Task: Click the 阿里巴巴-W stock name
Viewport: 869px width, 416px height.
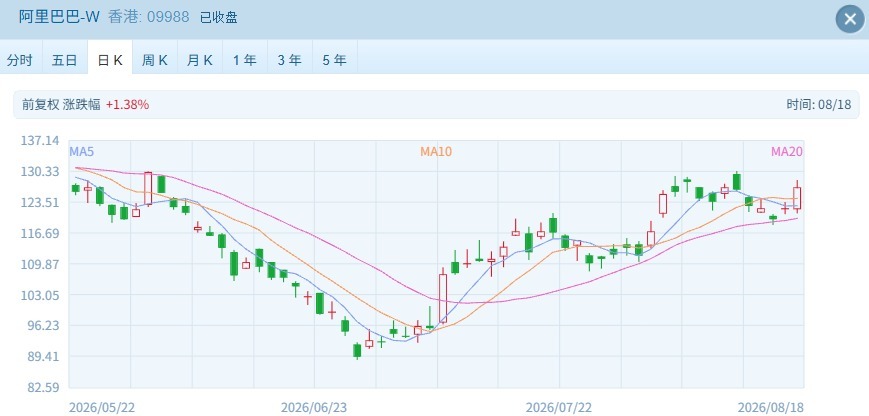Action: tap(59, 17)
